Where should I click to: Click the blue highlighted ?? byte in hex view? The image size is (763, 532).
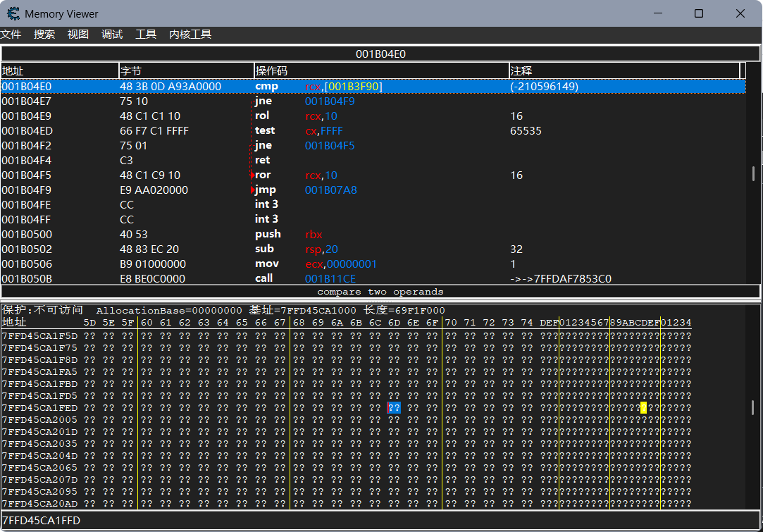click(394, 408)
